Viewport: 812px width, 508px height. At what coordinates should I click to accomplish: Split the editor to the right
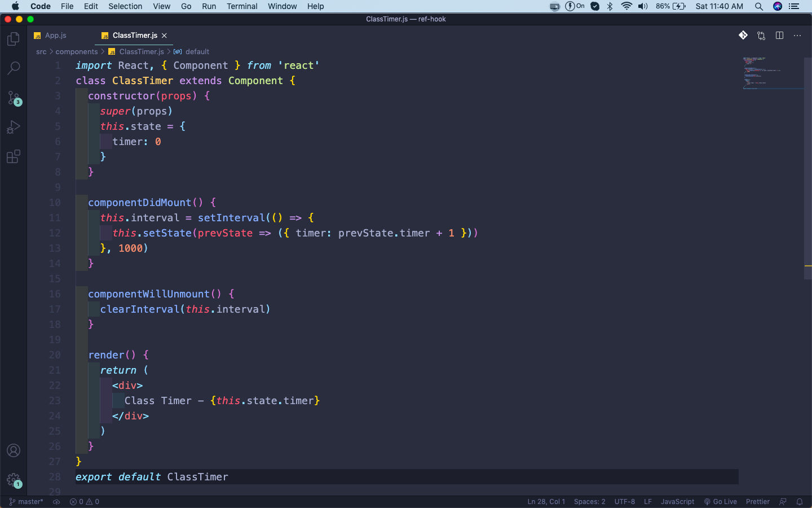pyautogui.click(x=779, y=36)
